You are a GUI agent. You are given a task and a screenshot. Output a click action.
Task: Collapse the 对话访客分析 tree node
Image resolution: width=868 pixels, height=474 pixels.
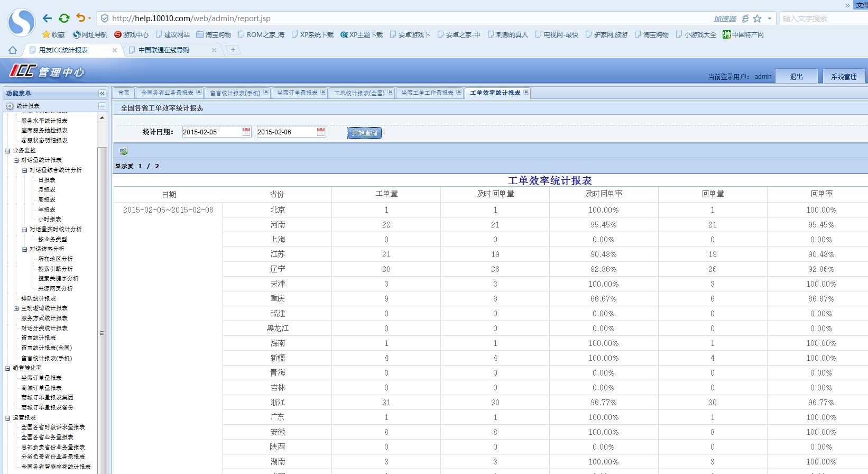pyautogui.click(x=24, y=249)
